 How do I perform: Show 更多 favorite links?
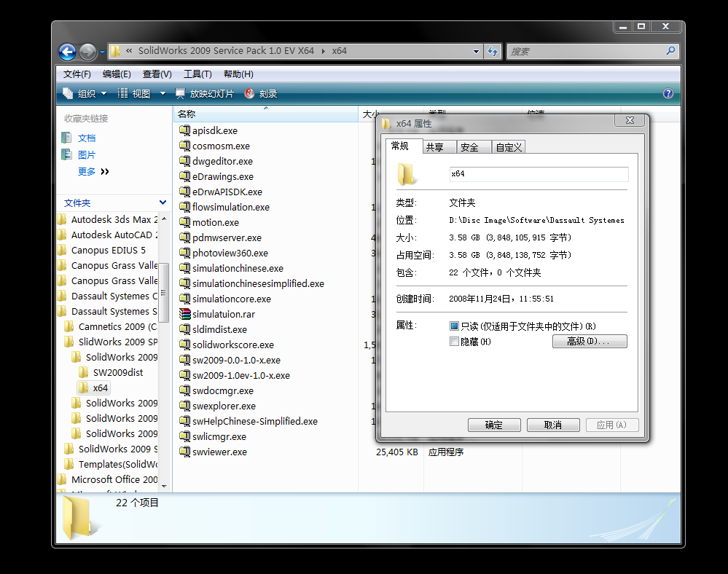point(93,172)
